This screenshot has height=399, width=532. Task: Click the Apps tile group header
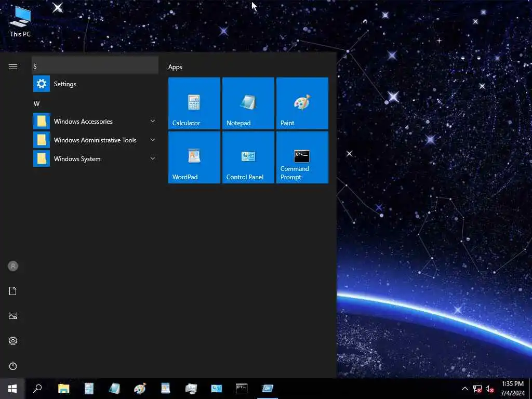(175, 67)
